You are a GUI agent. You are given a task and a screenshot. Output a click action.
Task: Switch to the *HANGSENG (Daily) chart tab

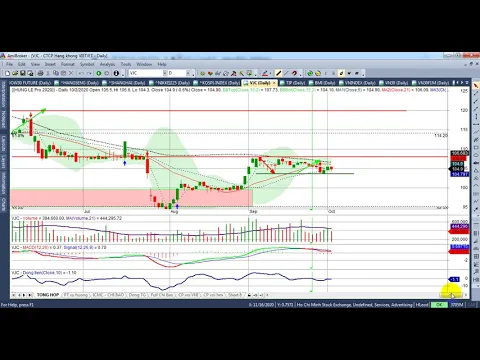tap(77, 83)
